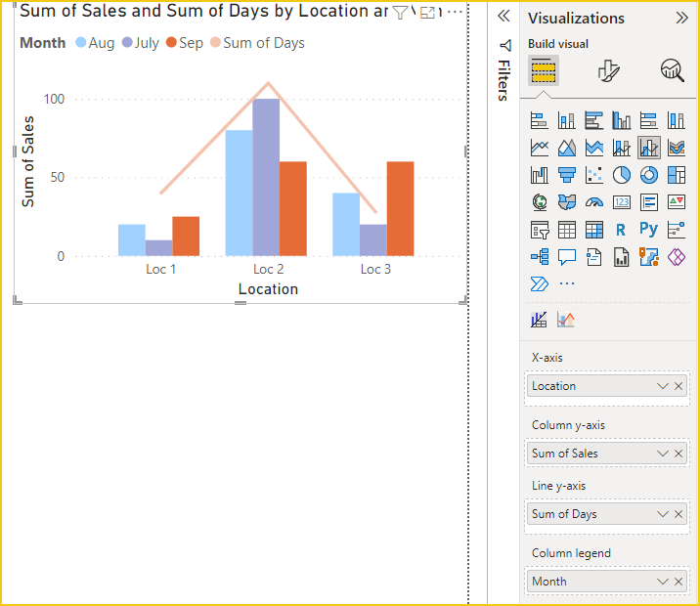Image resolution: width=700 pixels, height=606 pixels.
Task: Click the Sum of Days legend entry
Action: point(257,43)
